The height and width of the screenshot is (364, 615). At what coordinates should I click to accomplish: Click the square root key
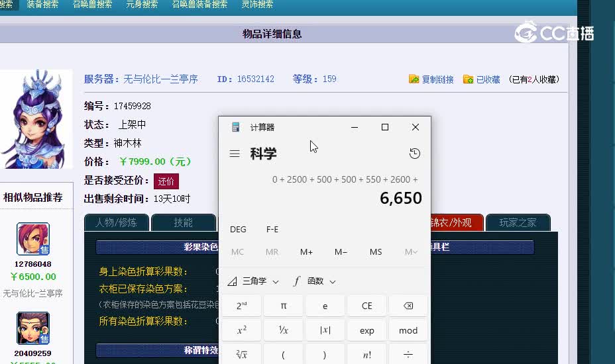click(x=242, y=354)
